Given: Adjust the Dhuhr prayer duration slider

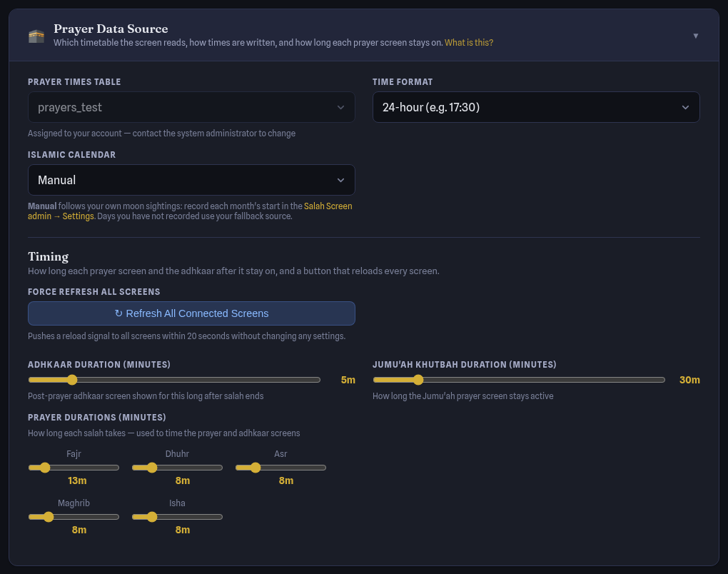Looking at the screenshot, I should [177, 468].
